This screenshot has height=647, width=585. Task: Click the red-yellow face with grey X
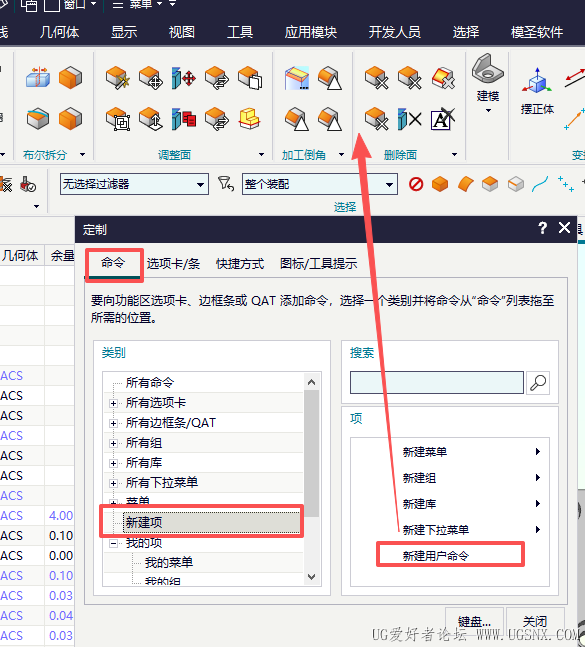click(x=443, y=78)
